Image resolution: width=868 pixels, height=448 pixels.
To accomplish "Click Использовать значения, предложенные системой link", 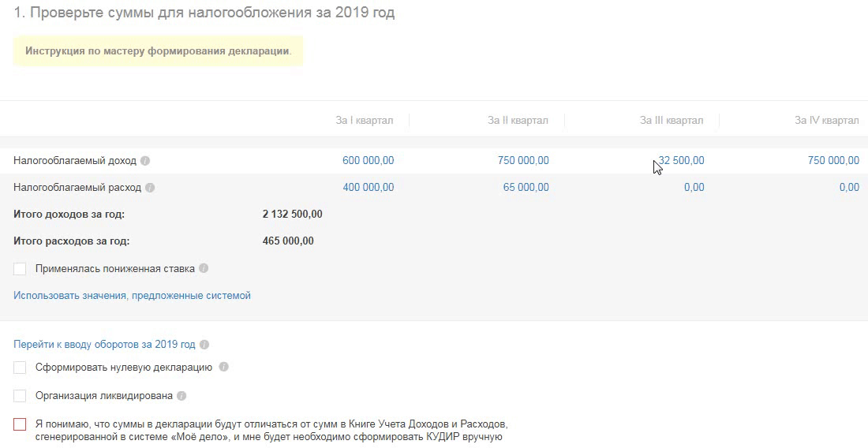I will coord(132,296).
